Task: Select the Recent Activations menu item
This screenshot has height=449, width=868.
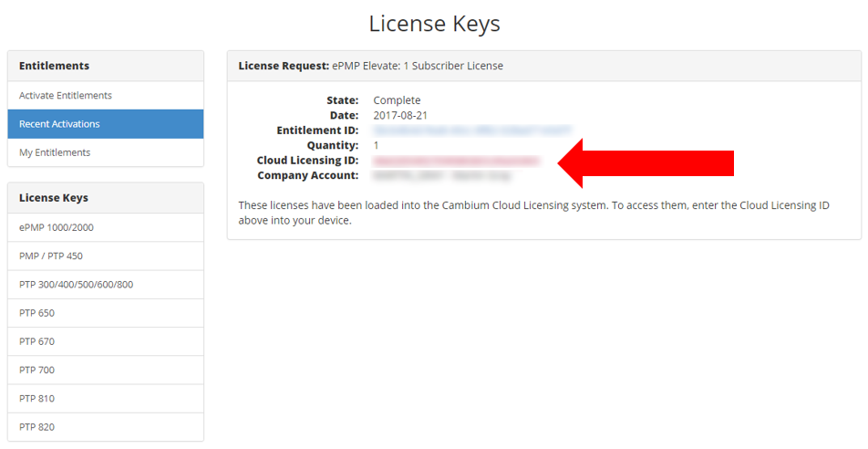Action: tap(60, 124)
